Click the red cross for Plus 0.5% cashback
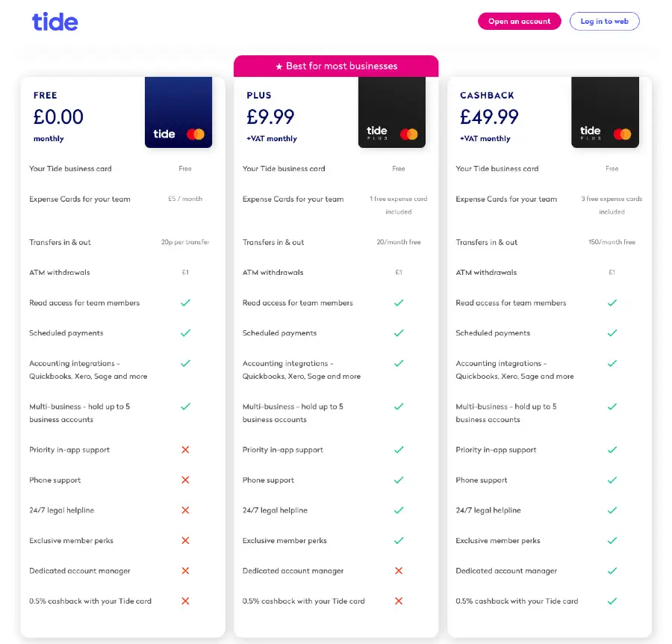Screen dimensions: 672x644 click(x=399, y=601)
